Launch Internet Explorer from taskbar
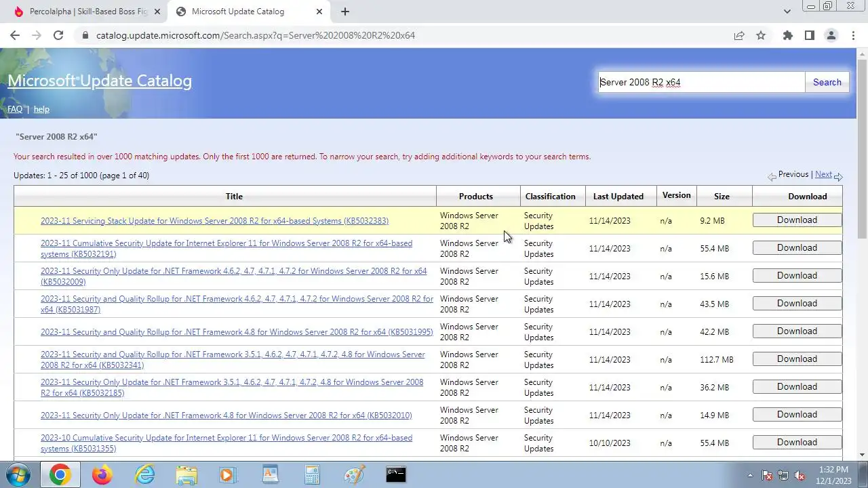 click(x=144, y=474)
